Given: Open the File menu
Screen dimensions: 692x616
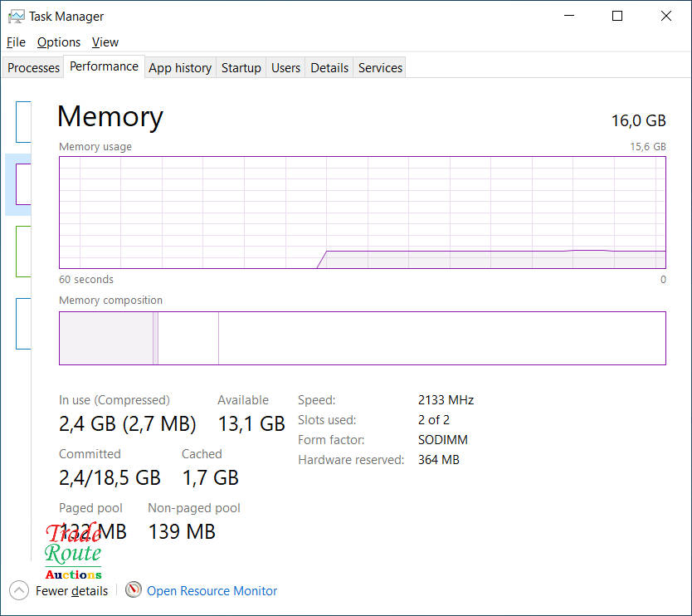Looking at the screenshot, I should (16, 42).
